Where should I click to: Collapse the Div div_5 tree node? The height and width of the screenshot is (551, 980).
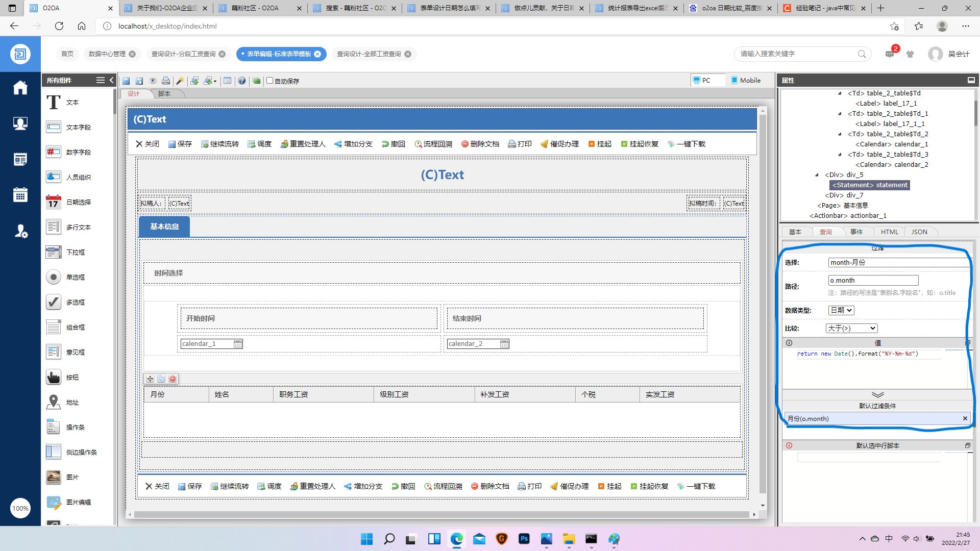pyautogui.click(x=817, y=175)
